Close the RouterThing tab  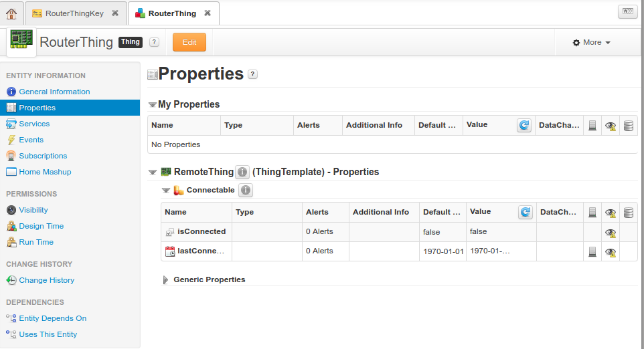[208, 13]
